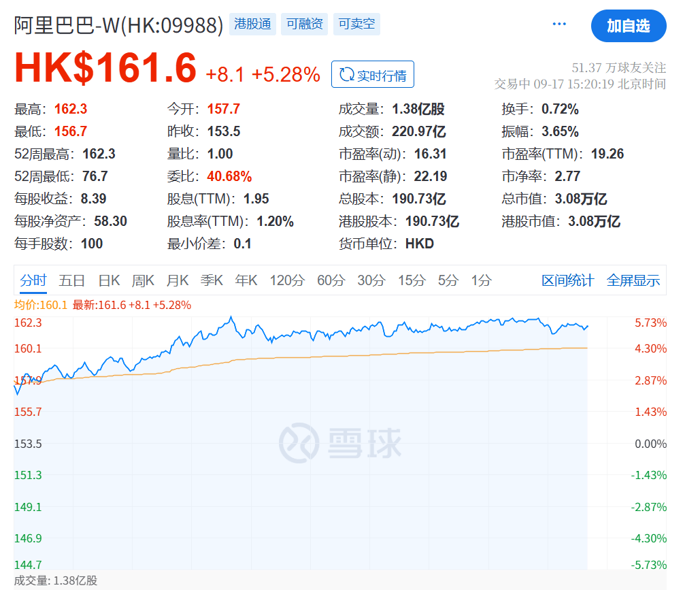Open the 30分 chart interval
This screenshot has width=700, height=590.
click(x=370, y=280)
